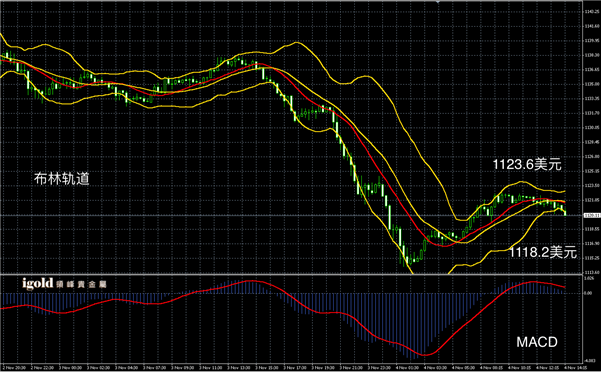This screenshot has width=601, height=372.
Task: Click the 1118.2美元 support annotation
Action: (x=543, y=252)
